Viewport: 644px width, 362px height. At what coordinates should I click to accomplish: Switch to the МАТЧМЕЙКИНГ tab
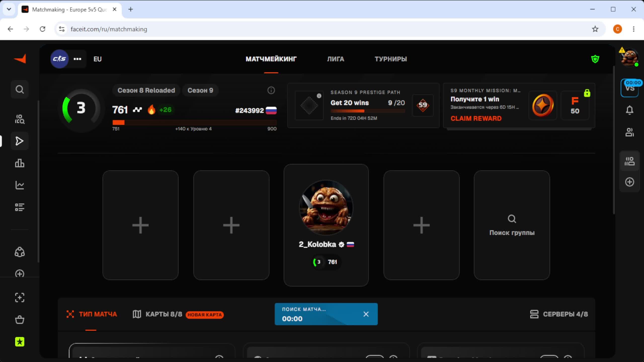271,59
